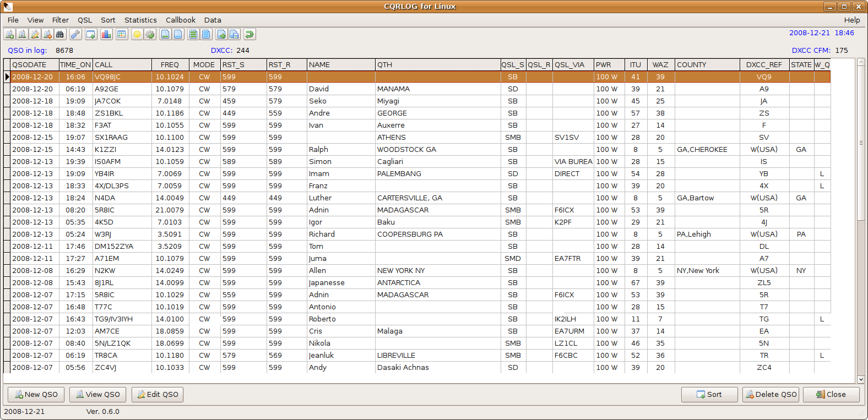Click the TG9/IV3IYH callsign cell
Screen dimensions: 868x420
[122, 319]
